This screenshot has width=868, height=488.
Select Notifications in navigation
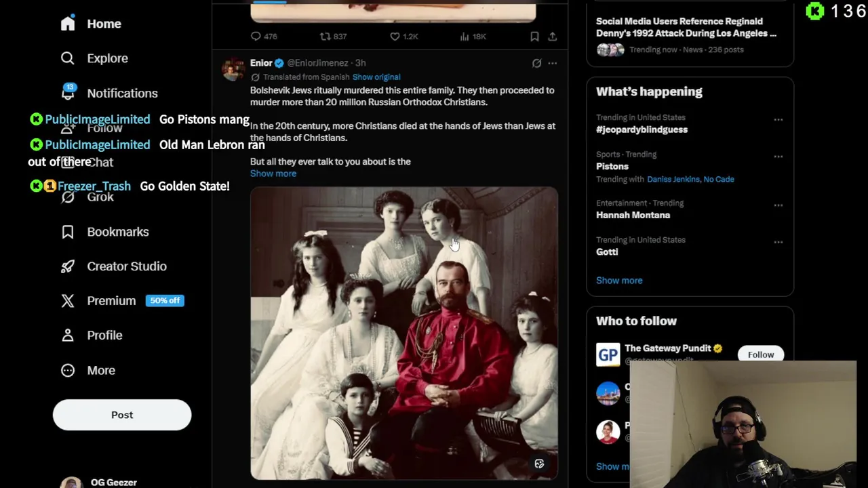[122, 93]
